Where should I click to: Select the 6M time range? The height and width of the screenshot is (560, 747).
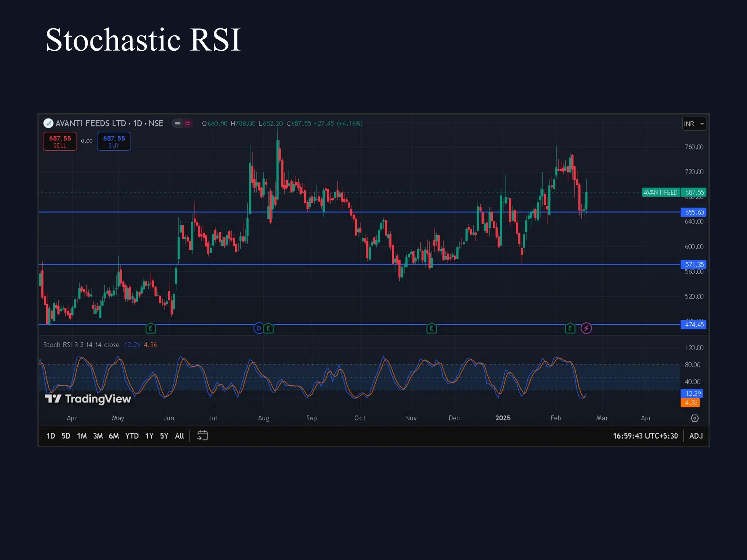pos(114,436)
